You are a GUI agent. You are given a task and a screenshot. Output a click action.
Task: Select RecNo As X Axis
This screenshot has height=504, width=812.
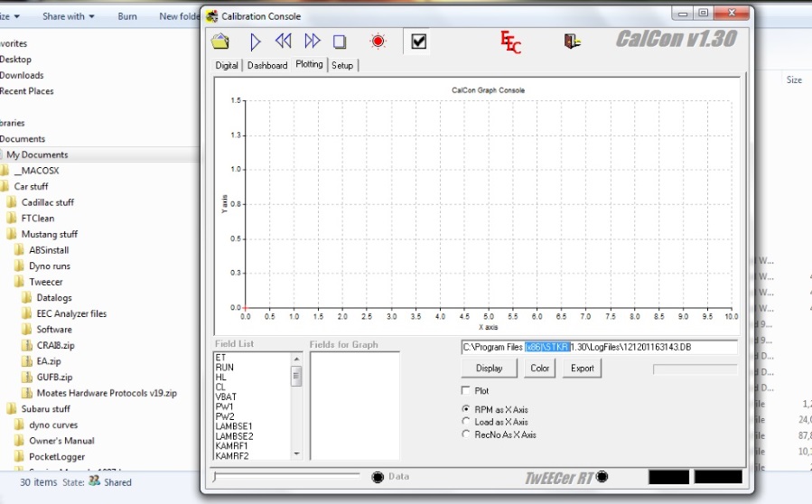pos(466,434)
